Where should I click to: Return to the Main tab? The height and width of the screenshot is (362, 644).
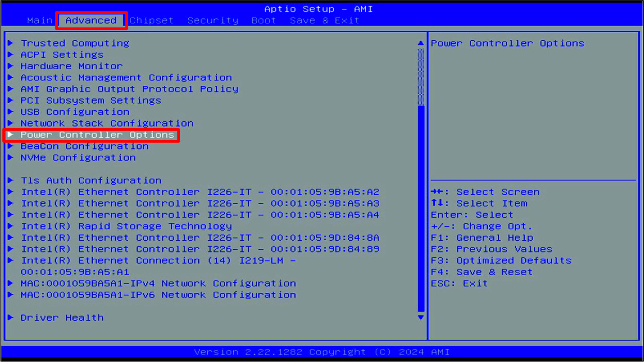tap(40, 20)
